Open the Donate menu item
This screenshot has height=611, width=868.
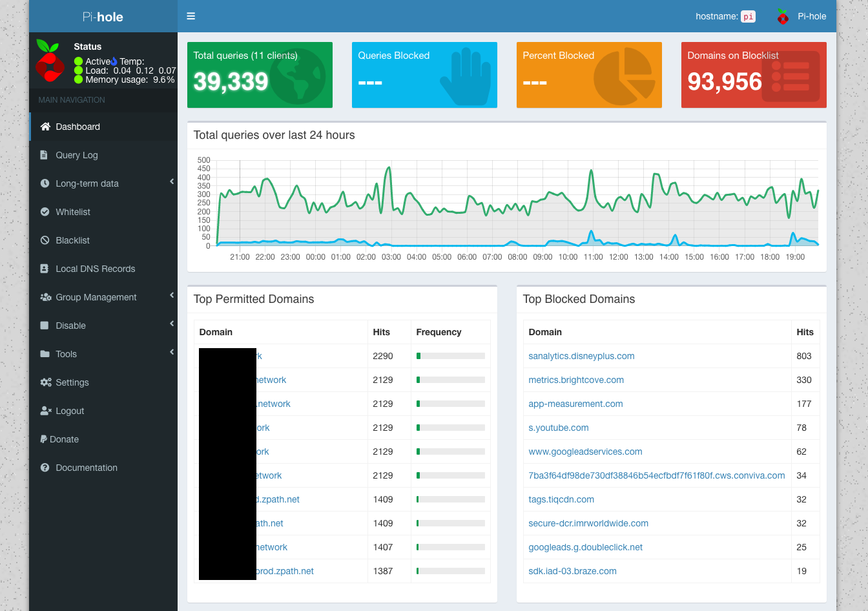click(64, 439)
